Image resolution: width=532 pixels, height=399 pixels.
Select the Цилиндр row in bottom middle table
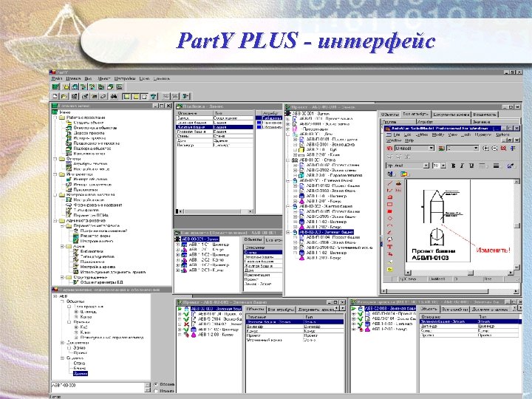click(x=295, y=327)
